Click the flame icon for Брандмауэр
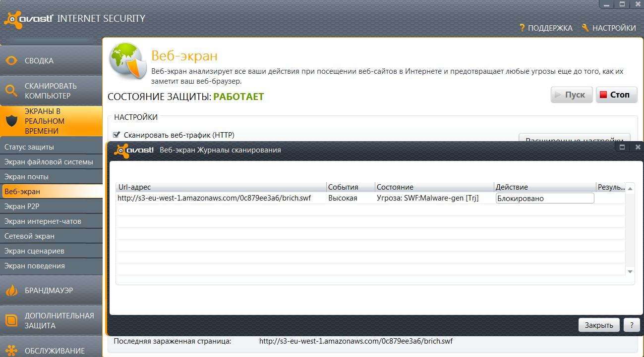This screenshot has width=644, height=357. (x=12, y=291)
